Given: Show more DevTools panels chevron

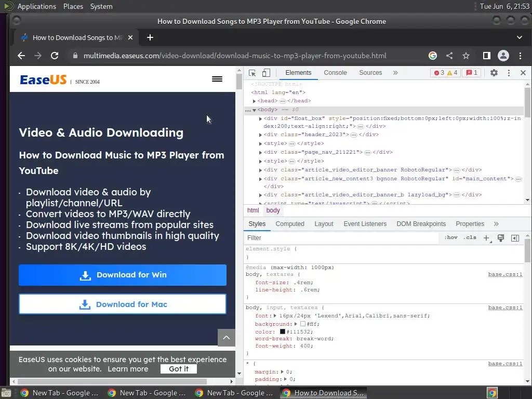Looking at the screenshot, I should (395, 73).
